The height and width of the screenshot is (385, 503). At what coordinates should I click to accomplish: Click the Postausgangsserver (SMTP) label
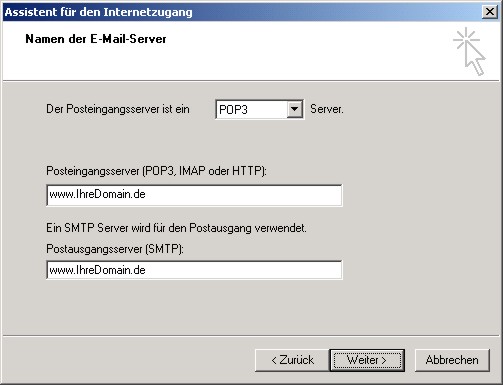click(x=115, y=249)
